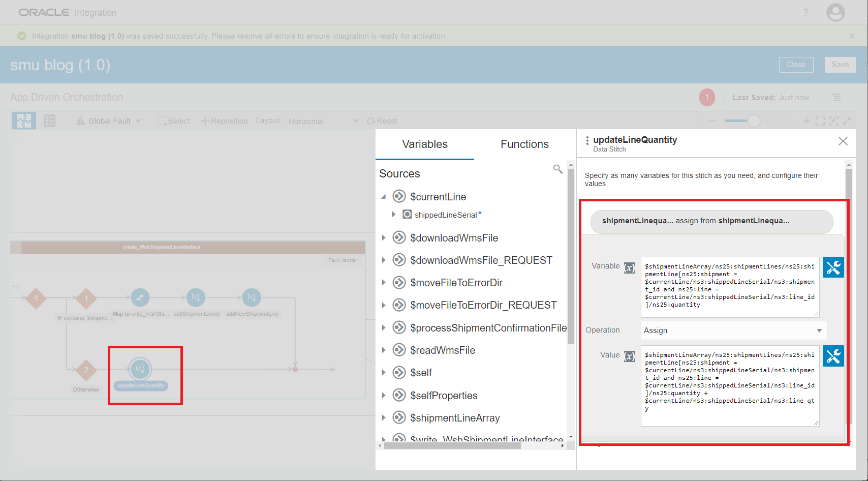The width and height of the screenshot is (868, 481).
Task: Open expression builder for the Value field
Action: pyautogui.click(x=833, y=356)
